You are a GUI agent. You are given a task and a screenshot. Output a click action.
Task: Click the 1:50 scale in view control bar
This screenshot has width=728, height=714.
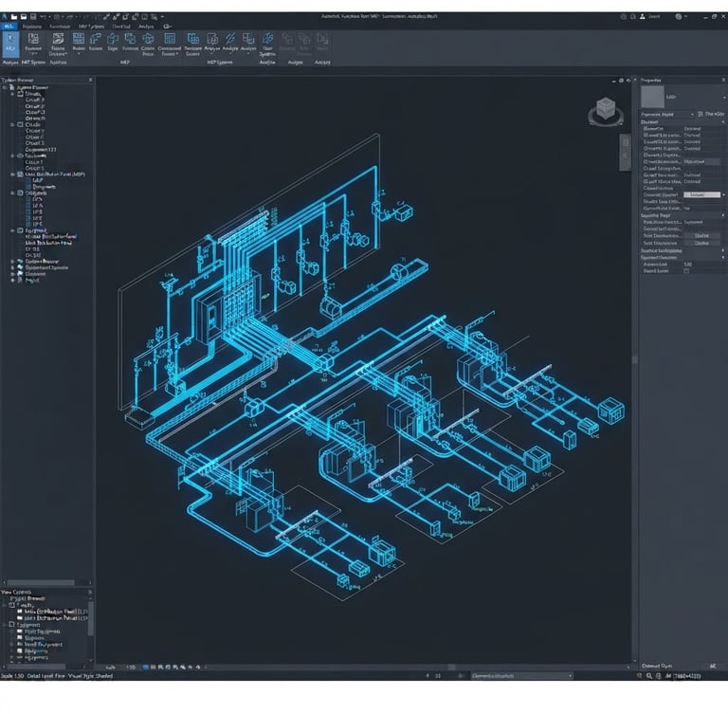click(x=131, y=668)
